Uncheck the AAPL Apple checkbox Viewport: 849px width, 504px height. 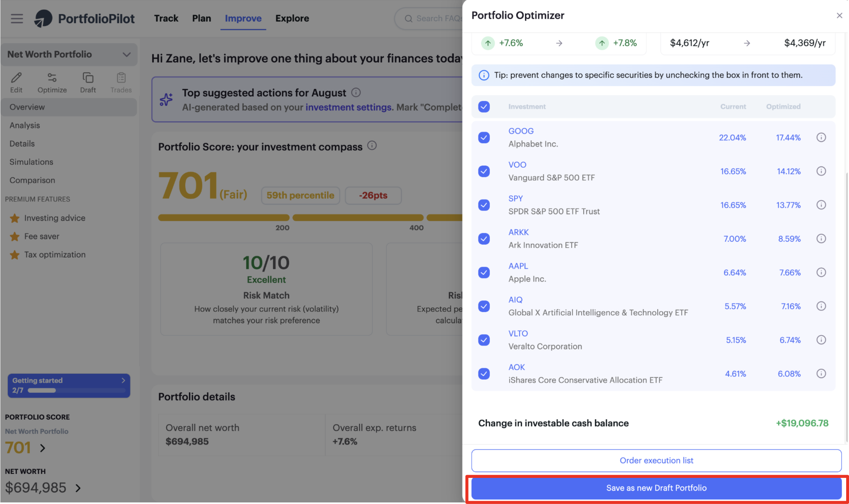pyautogui.click(x=484, y=272)
